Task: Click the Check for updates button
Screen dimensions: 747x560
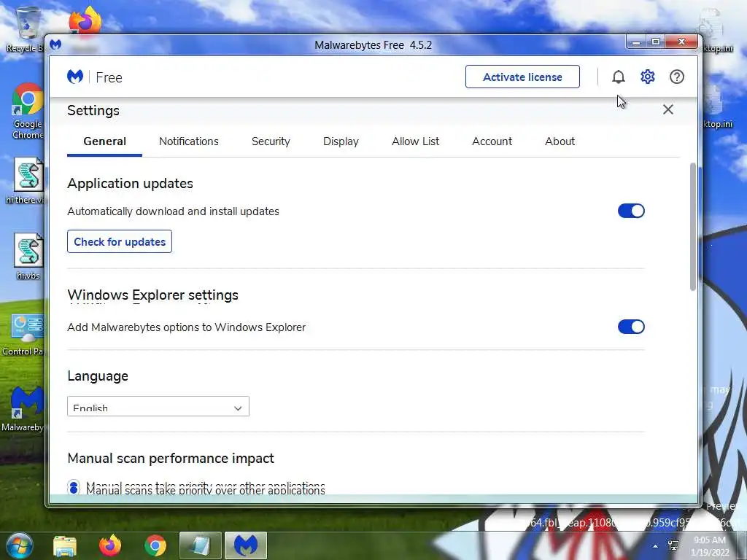Action: pyautogui.click(x=120, y=241)
